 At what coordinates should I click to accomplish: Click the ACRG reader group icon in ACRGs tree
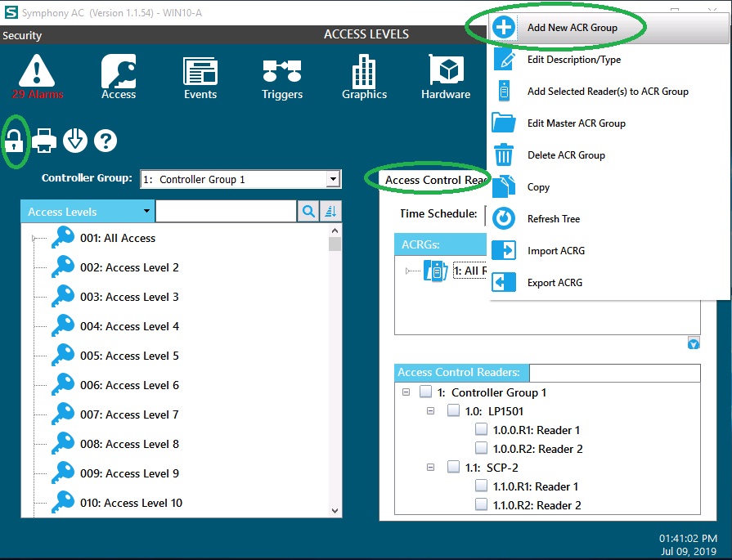[436, 271]
